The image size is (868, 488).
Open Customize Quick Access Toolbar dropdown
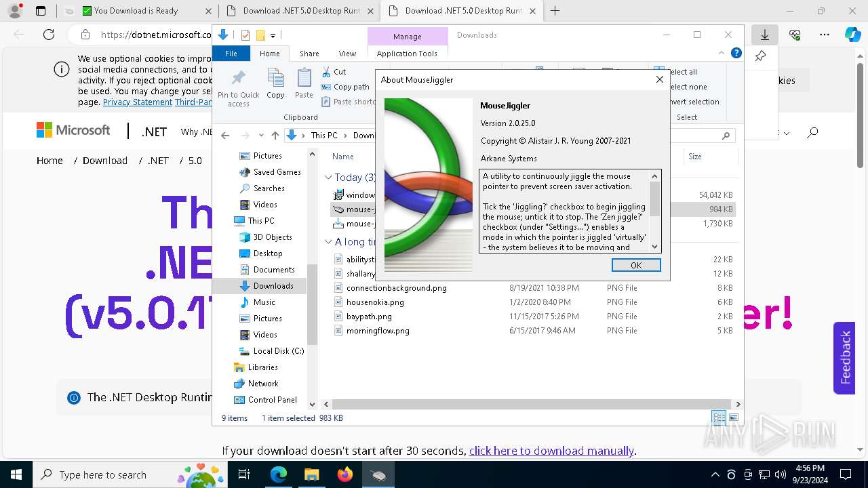tap(273, 35)
